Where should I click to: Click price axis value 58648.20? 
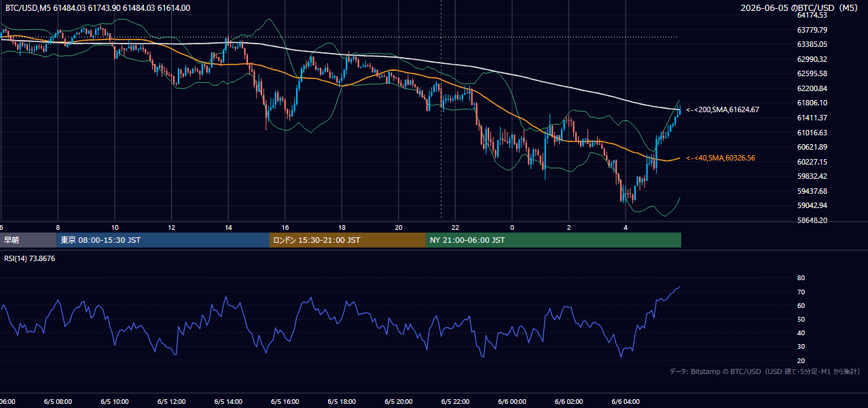pos(812,220)
